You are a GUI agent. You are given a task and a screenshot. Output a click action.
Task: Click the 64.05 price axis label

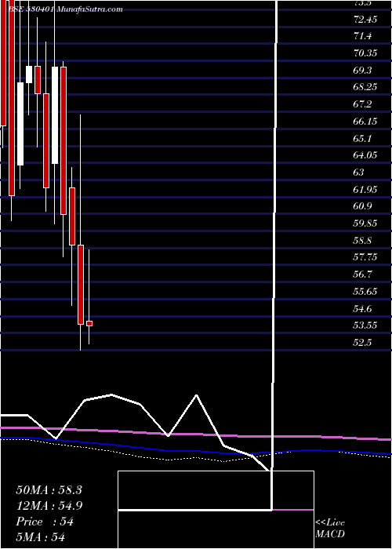tap(365, 156)
